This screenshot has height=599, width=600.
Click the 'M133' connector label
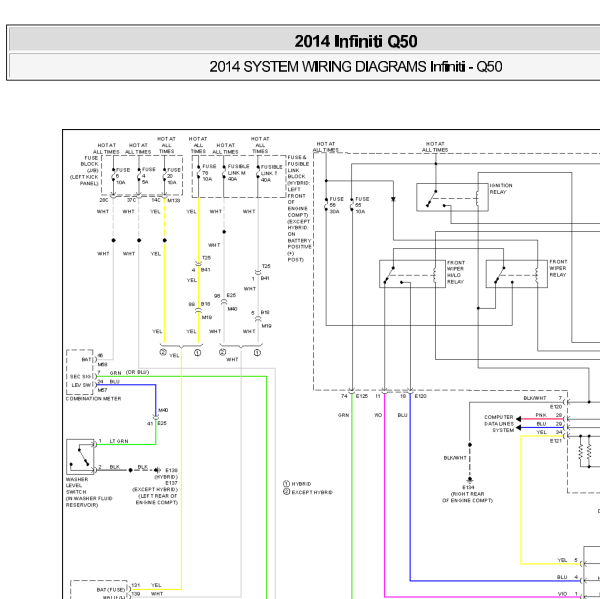click(174, 200)
